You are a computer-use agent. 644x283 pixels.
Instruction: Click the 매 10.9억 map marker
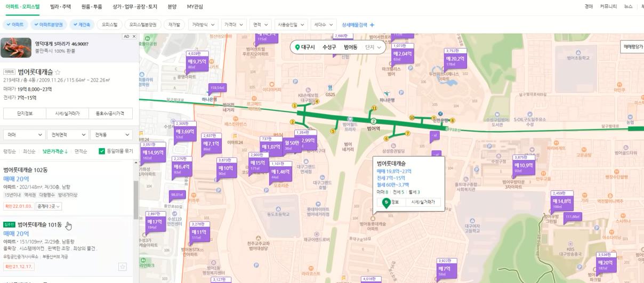(523, 166)
